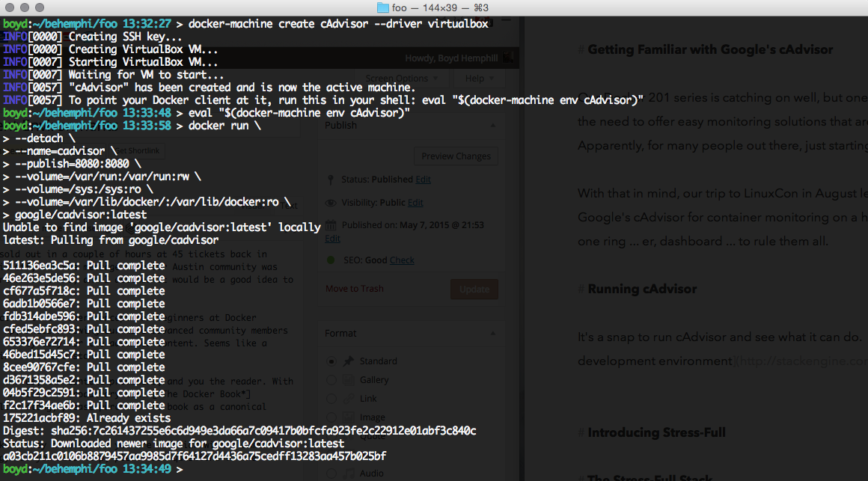Click the stackengine URL in the preview text
This screenshot has height=481, width=868.
803,361
